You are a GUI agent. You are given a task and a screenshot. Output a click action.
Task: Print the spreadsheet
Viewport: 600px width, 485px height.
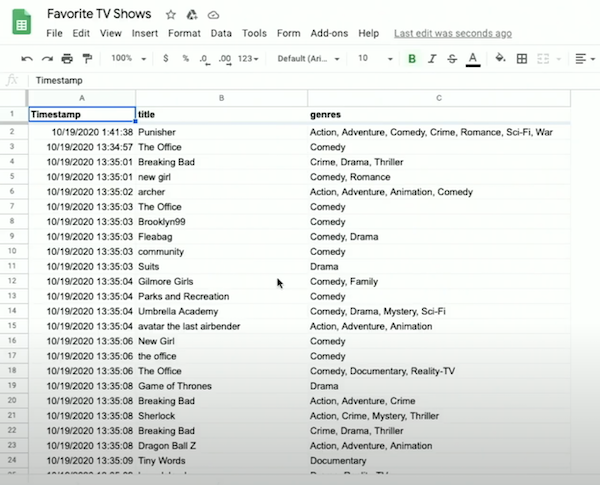coord(67,59)
